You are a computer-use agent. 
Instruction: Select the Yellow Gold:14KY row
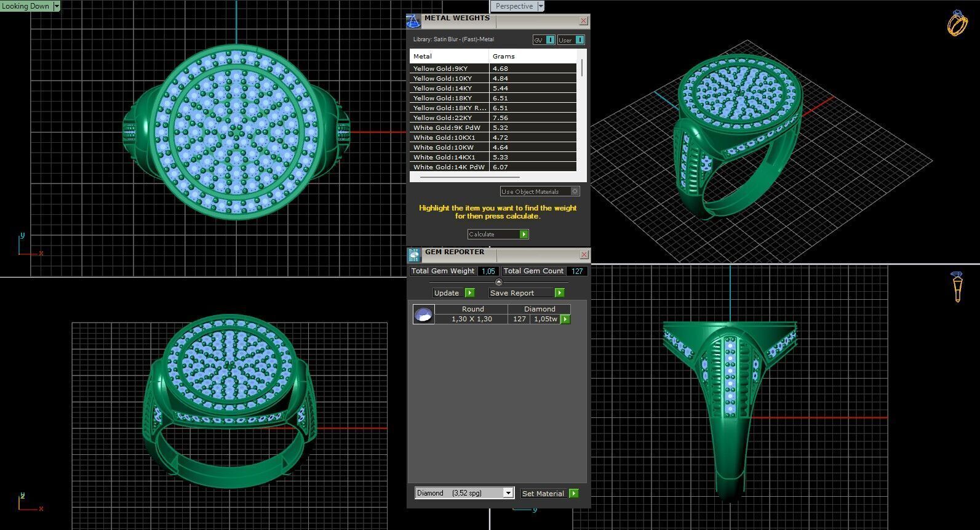[493, 88]
